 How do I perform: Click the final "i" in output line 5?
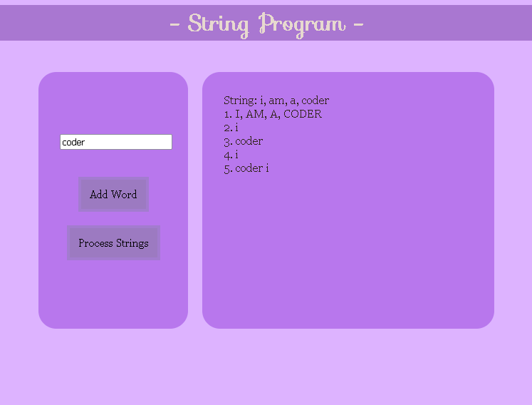[x=267, y=168]
